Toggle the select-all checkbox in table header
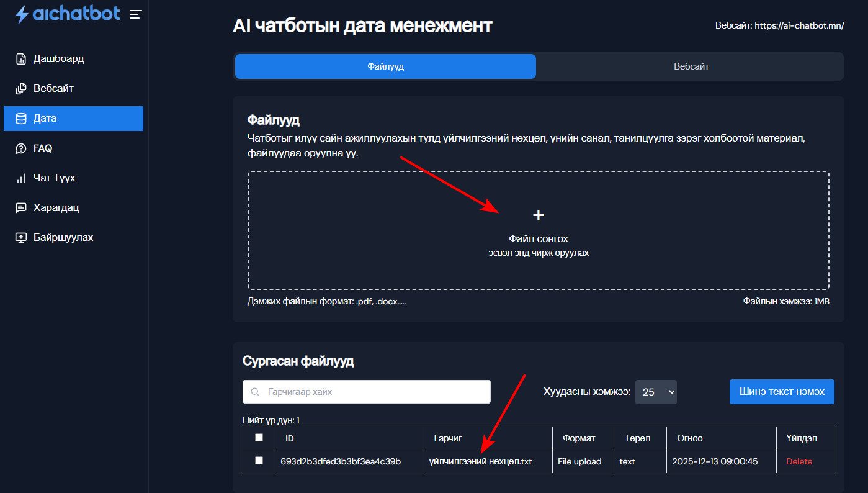Viewport: 868px width, 493px height. pos(259,438)
